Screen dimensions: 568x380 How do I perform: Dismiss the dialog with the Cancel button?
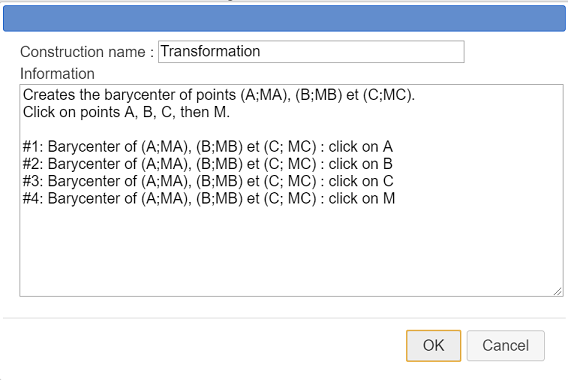(505, 346)
